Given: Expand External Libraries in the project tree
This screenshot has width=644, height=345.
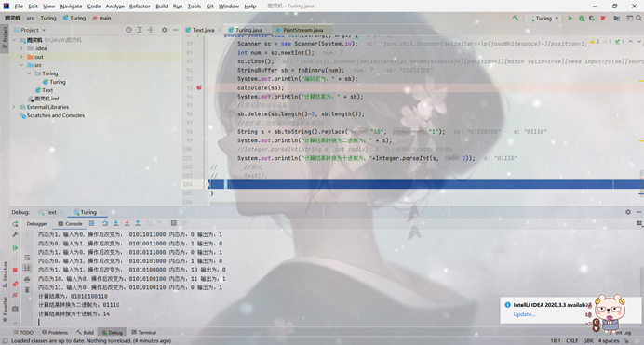Looking at the screenshot, I should coord(14,107).
